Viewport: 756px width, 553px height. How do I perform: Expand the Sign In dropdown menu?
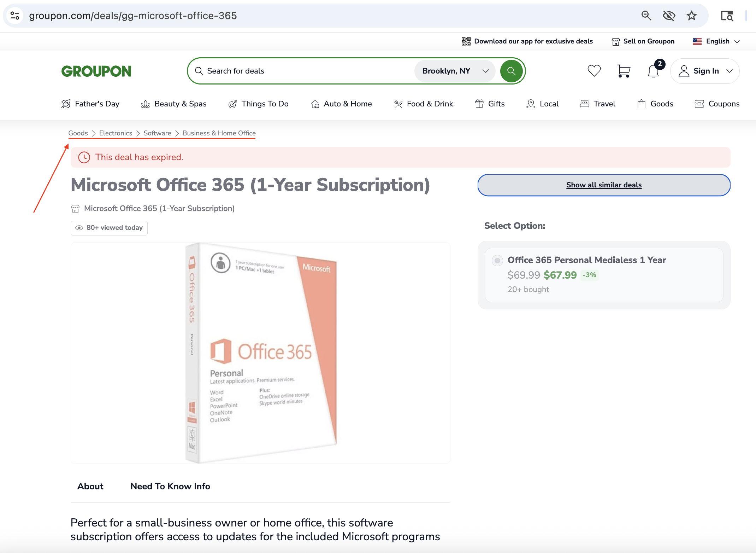tap(730, 71)
